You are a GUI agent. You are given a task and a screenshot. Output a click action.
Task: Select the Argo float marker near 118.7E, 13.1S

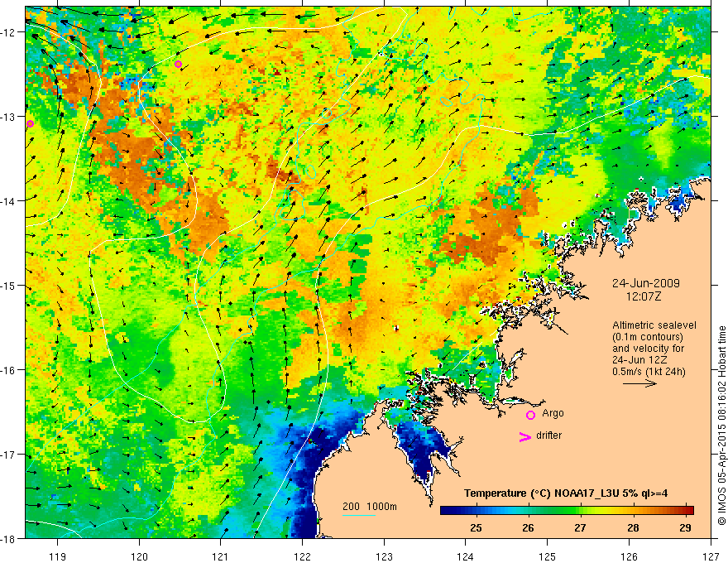(30, 123)
